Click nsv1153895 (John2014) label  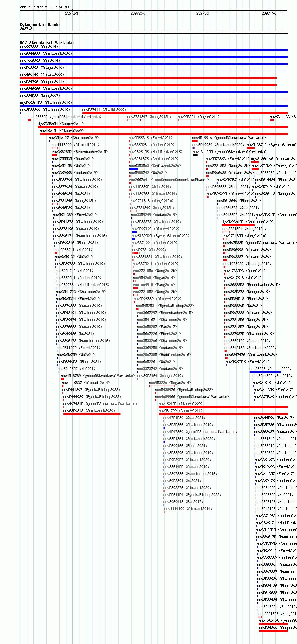coord(150,187)
